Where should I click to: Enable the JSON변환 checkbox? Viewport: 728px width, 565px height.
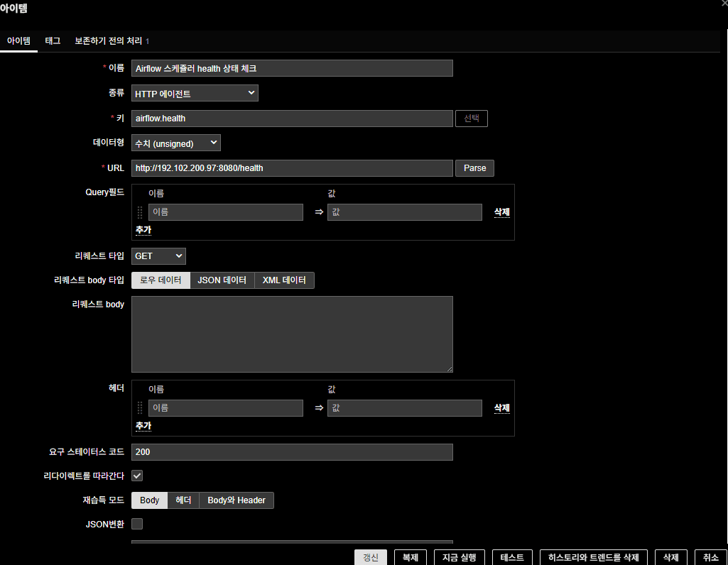(x=138, y=524)
